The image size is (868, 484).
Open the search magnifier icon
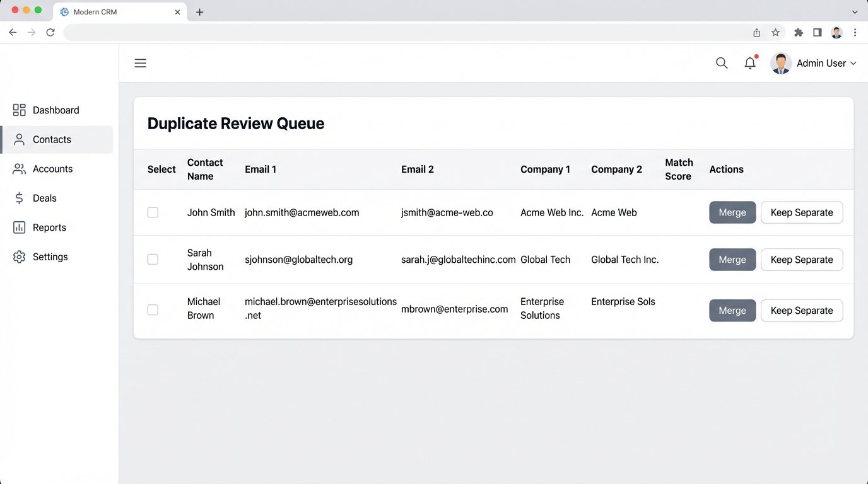click(721, 63)
